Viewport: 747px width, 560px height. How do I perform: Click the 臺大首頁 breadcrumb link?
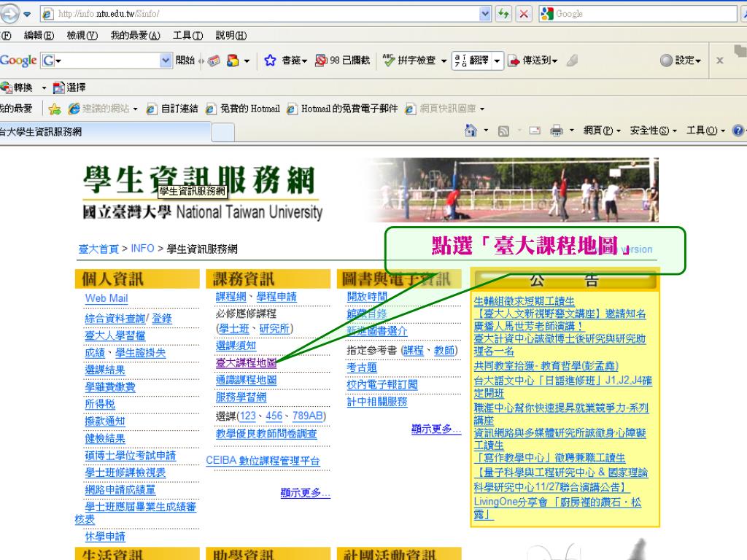click(x=98, y=249)
